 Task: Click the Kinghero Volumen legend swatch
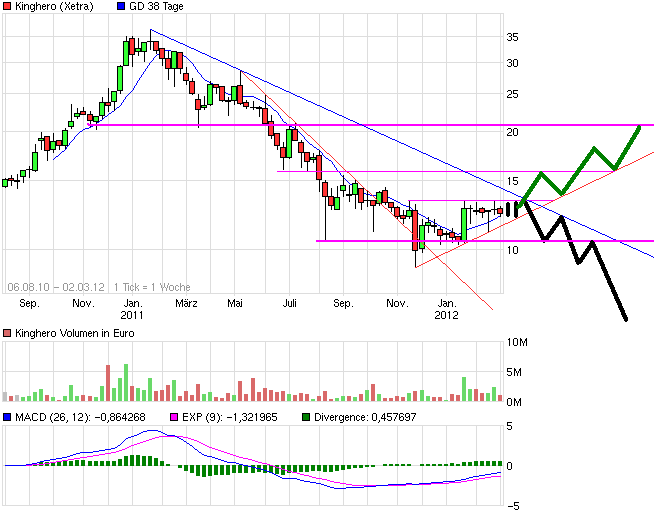[x=7, y=333]
